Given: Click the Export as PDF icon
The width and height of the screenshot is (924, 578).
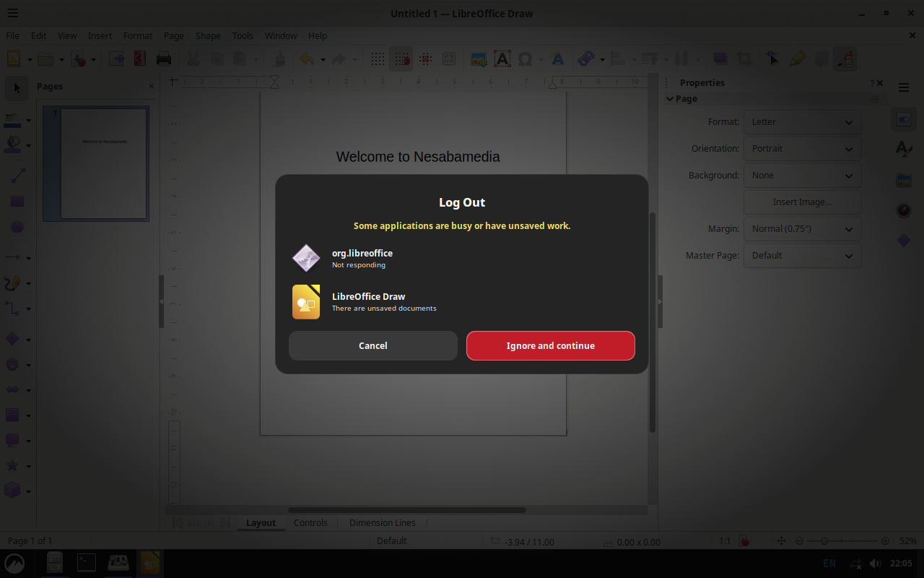Looking at the screenshot, I should (x=140, y=59).
